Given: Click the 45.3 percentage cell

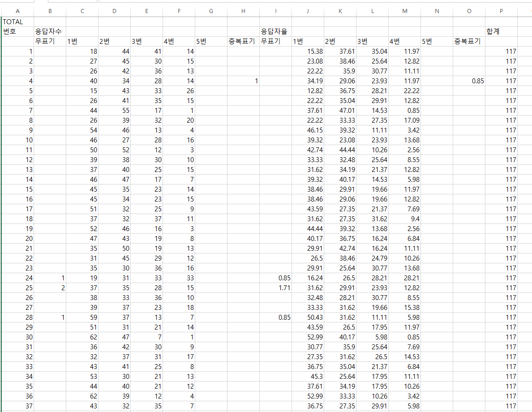Looking at the screenshot, I should pos(308,376).
